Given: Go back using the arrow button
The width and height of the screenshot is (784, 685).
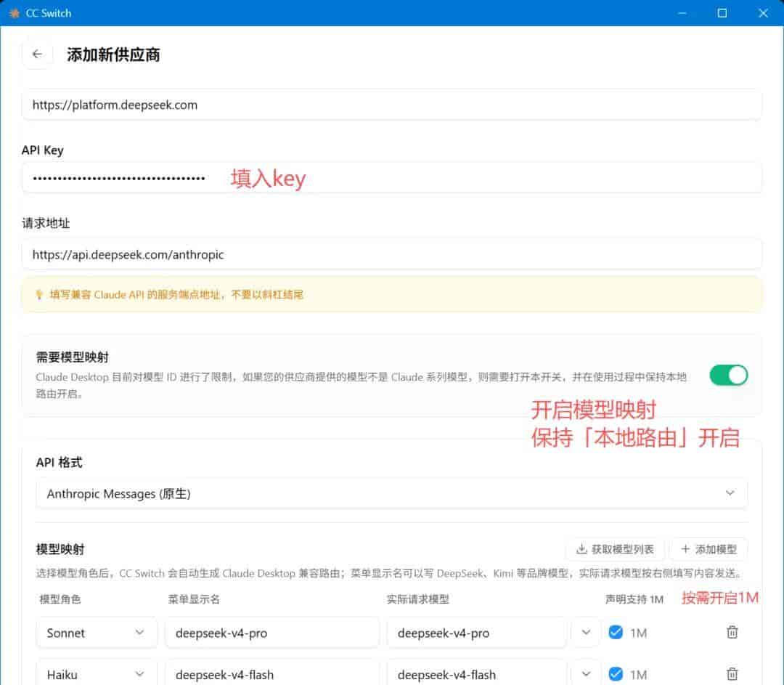Looking at the screenshot, I should [37, 54].
